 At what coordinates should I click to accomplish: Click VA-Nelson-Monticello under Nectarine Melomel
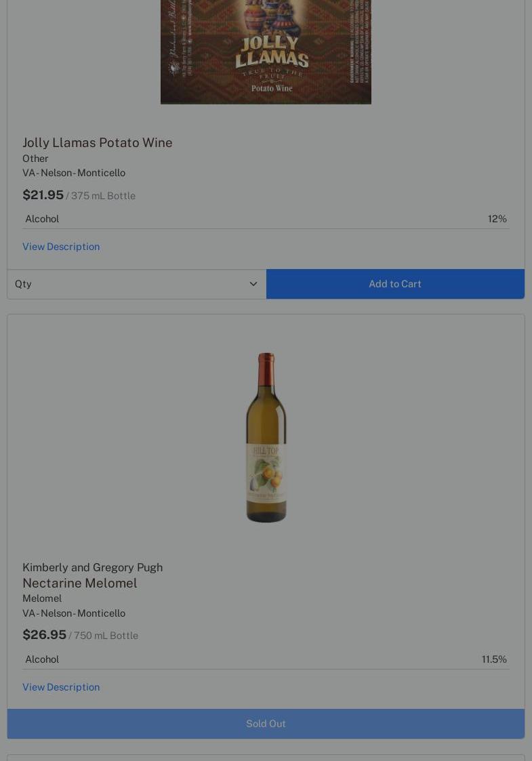pos(74,613)
